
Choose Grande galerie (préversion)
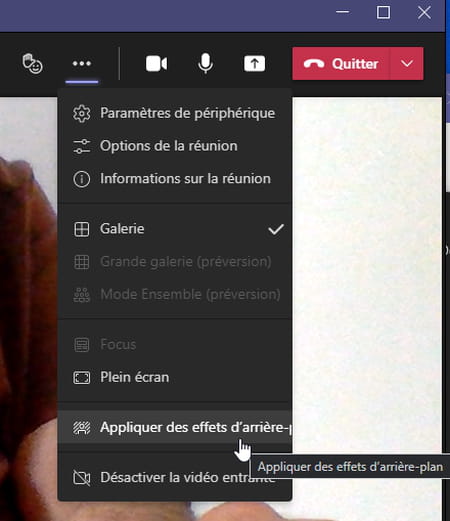[175, 262]
